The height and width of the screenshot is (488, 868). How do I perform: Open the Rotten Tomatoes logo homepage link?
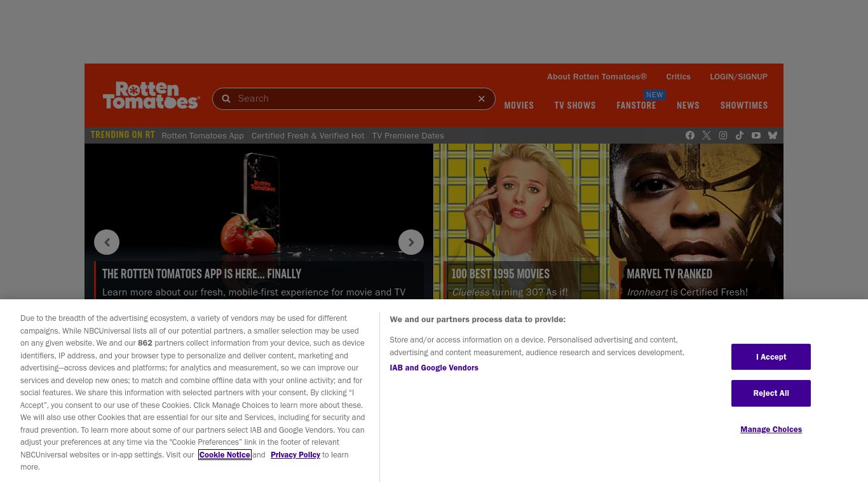click(151, 95)
